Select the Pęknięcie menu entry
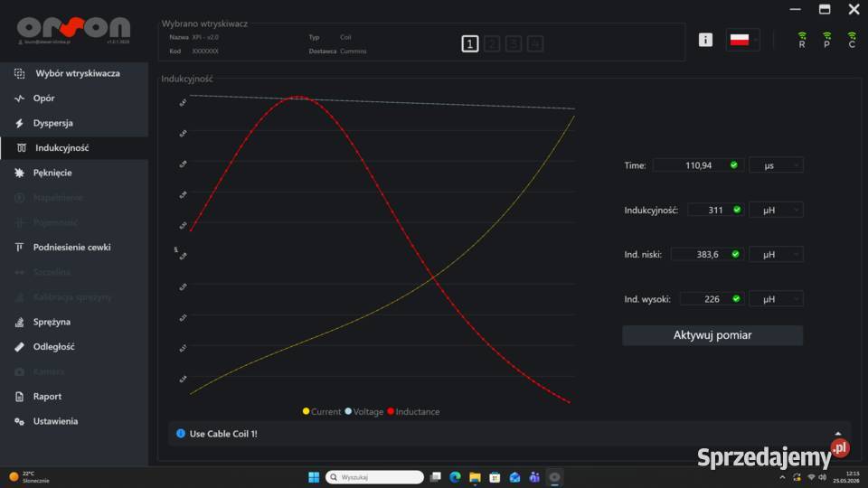This screenshot has height=488, width=868. pyautogui.click(x=74, y=173)
